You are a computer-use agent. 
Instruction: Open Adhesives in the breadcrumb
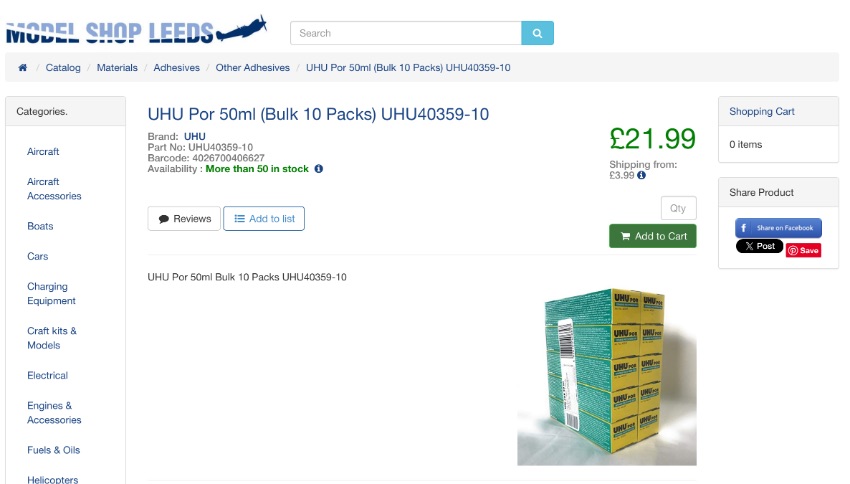coord(176,68)
